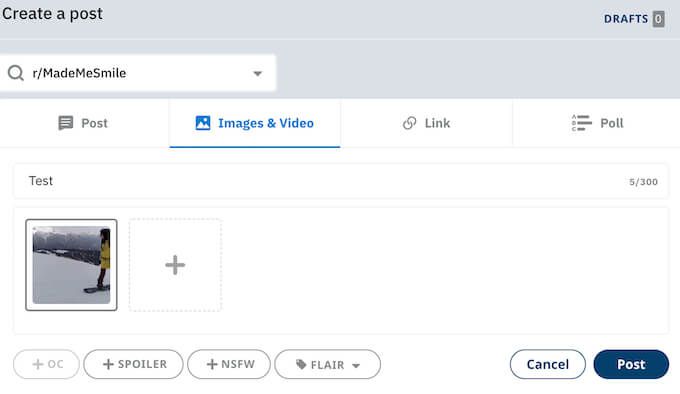
Task: Toggle the Spoiler tag
Action: [x=134, y=364]
